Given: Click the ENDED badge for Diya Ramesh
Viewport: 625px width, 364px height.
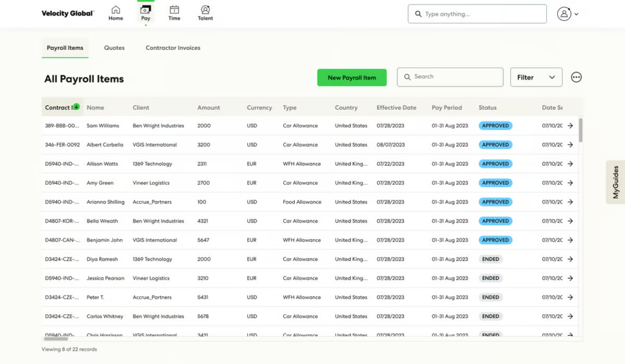Looking at the screenshot, I should (x=491, y=259).
